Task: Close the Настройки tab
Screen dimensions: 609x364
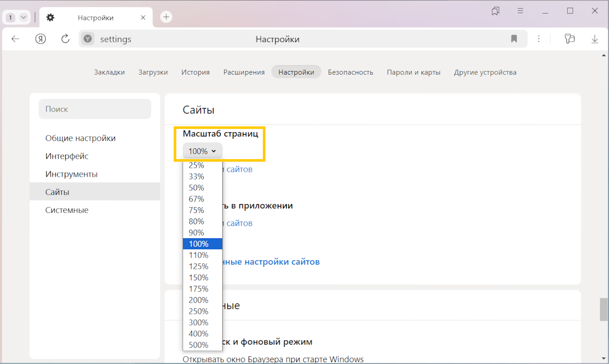Action: coord(143,18)
